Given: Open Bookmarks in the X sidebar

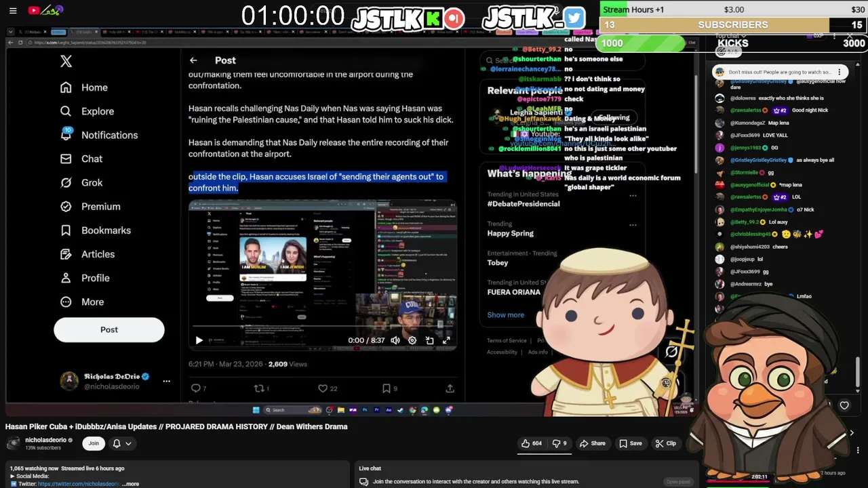Looking at the screenshot, I should (x=96, y=230).
